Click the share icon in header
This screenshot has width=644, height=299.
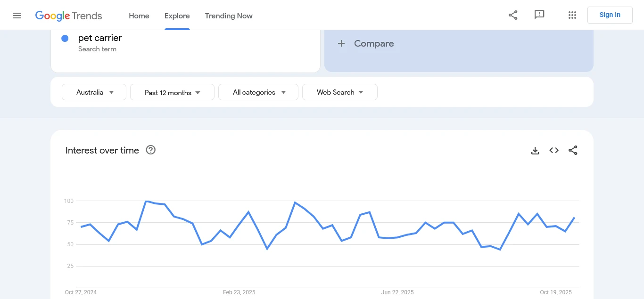click(513, 15)
